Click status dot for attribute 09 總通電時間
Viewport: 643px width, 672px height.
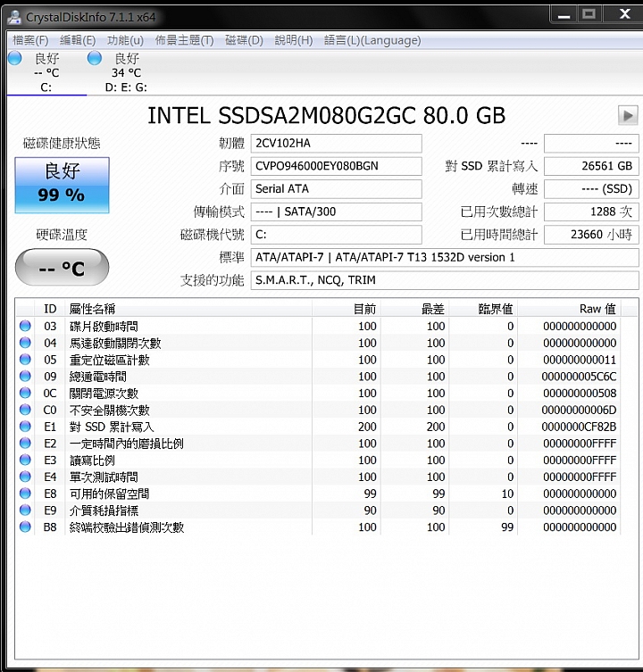(25, 376)
